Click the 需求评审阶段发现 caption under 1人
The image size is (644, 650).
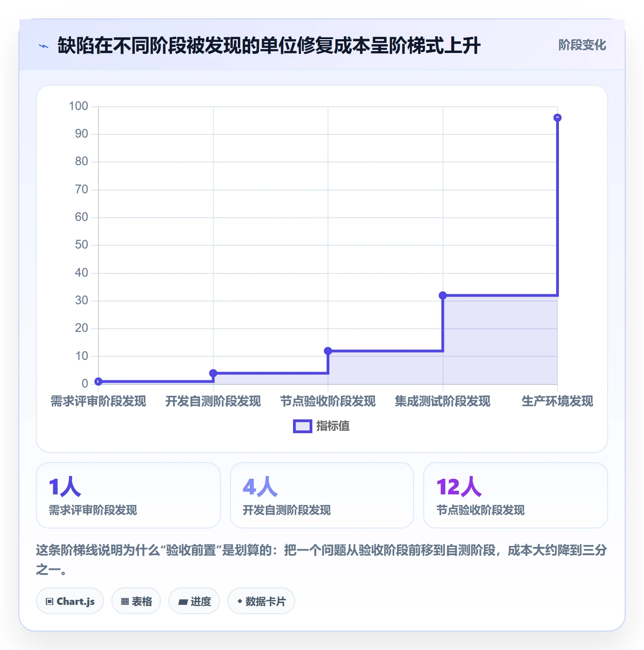pyautogui.click(x=93, y=510)
